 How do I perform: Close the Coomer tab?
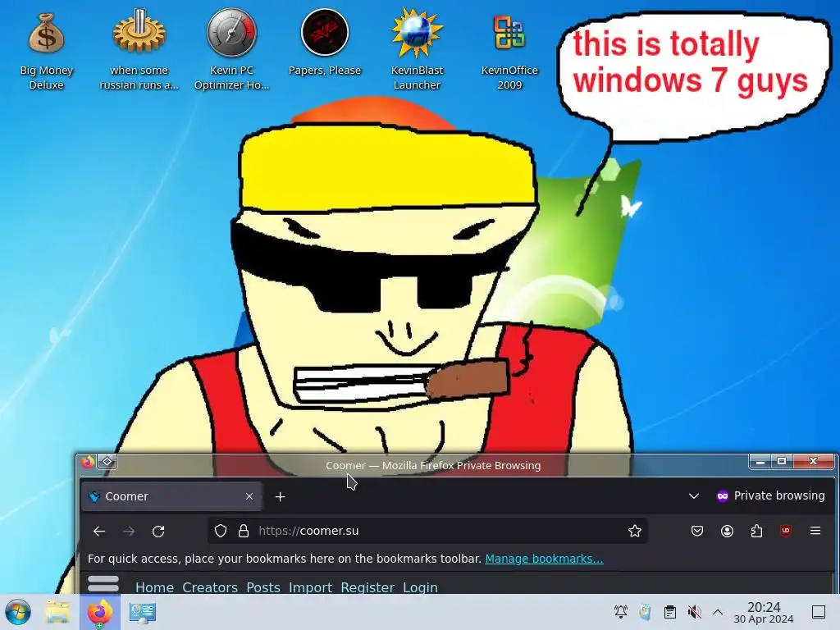pos(249,496)
